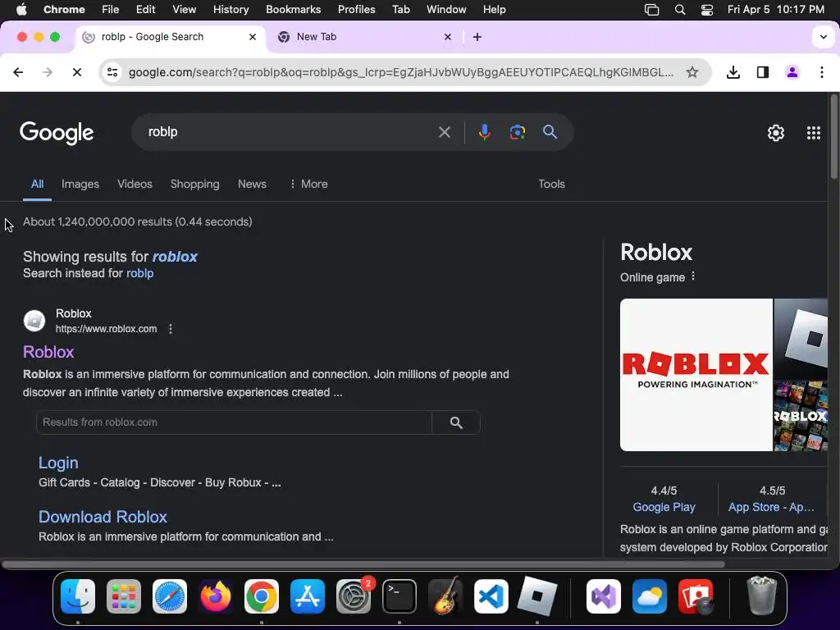This screenshot has width=840, height=630.
Task: Click the browser back arrow
Action: (18, 72)
